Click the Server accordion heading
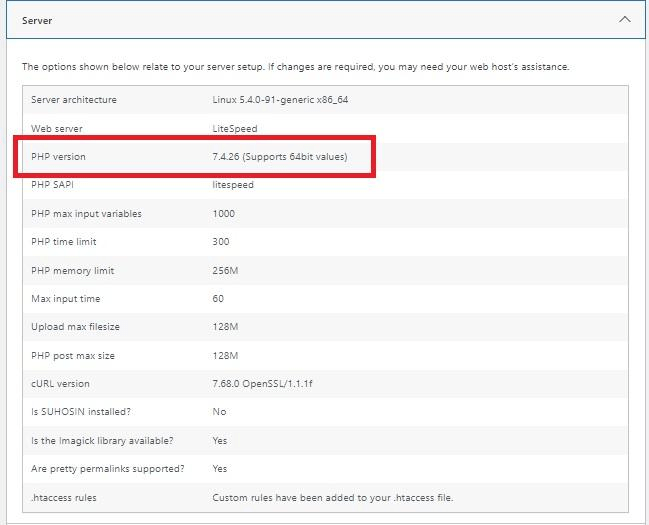This screenshot has height=525, width=649. coord(38,20)
